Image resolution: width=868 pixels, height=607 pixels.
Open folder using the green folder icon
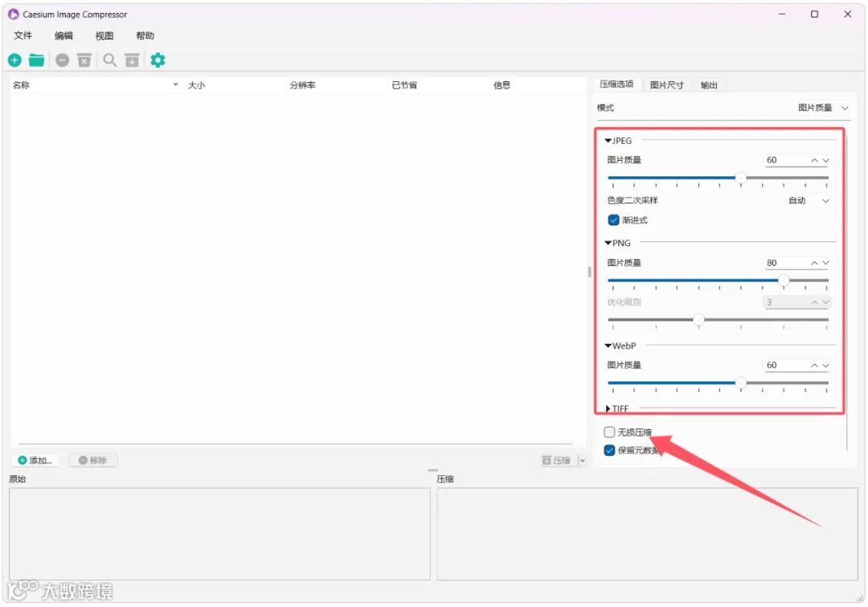coord(36,59)
